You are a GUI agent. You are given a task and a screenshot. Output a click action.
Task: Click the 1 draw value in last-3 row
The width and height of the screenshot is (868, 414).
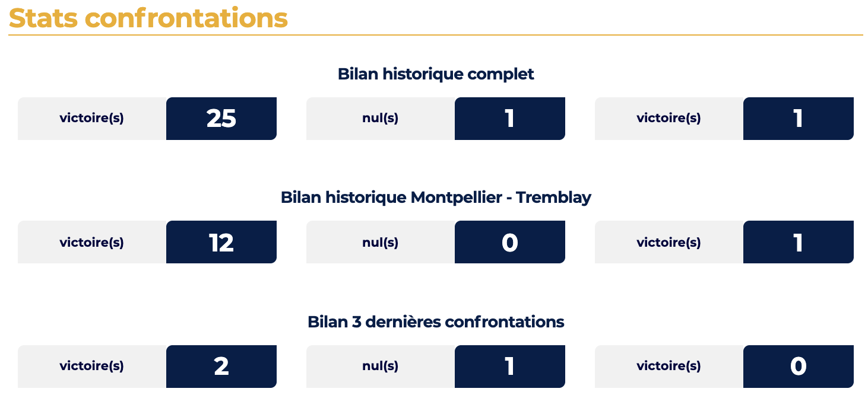tap(510, 367)
